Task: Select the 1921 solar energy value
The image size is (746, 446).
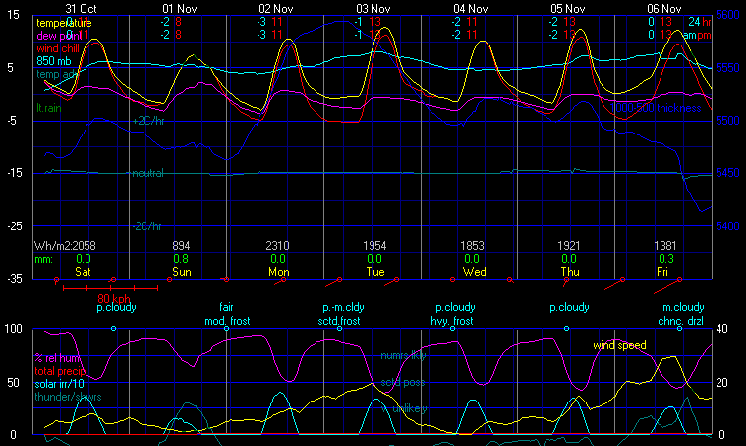Action: click(x=569, y=246)
